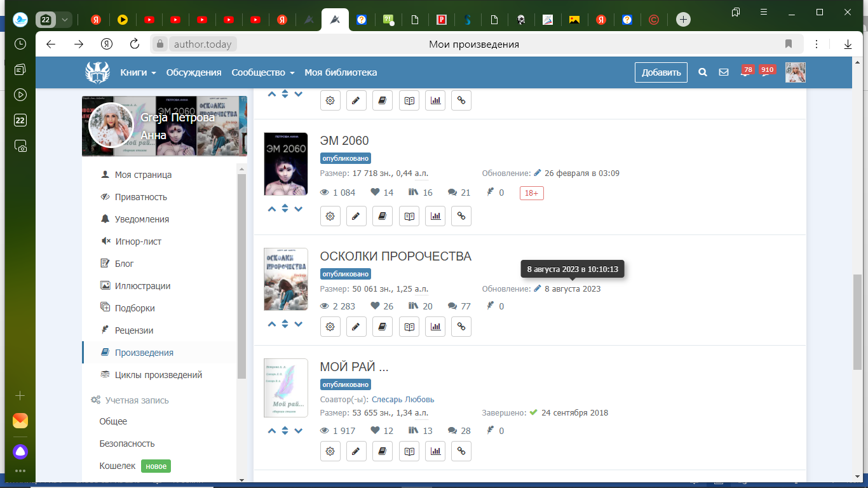Screen dimensions: 868x488
Task: Bookmark this page in the address bar
Action: (789, 44)
